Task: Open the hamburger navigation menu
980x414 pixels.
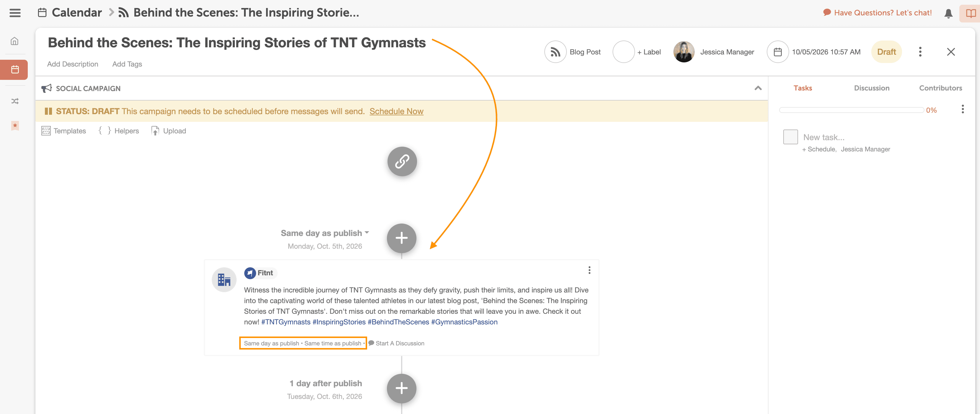Action: 15,13
